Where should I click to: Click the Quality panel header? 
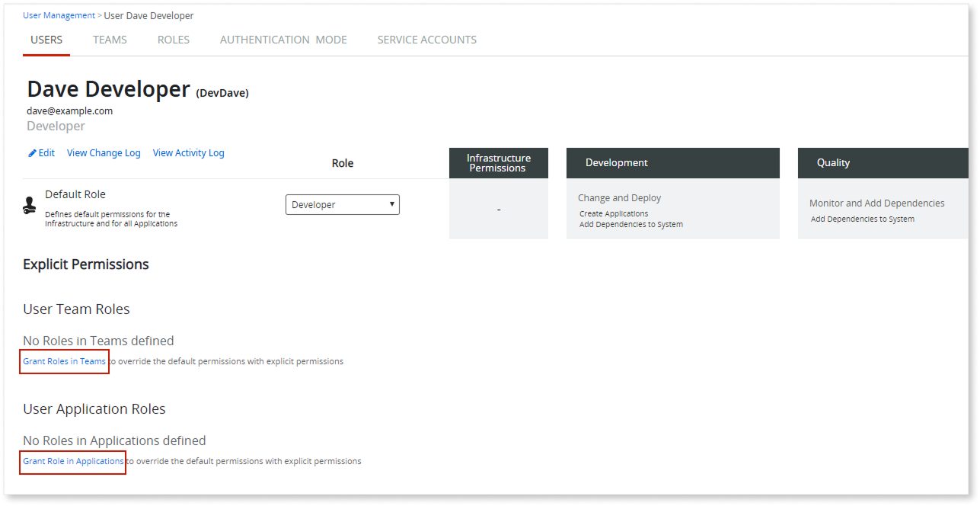pyautogui.click(x=833, y=162)
